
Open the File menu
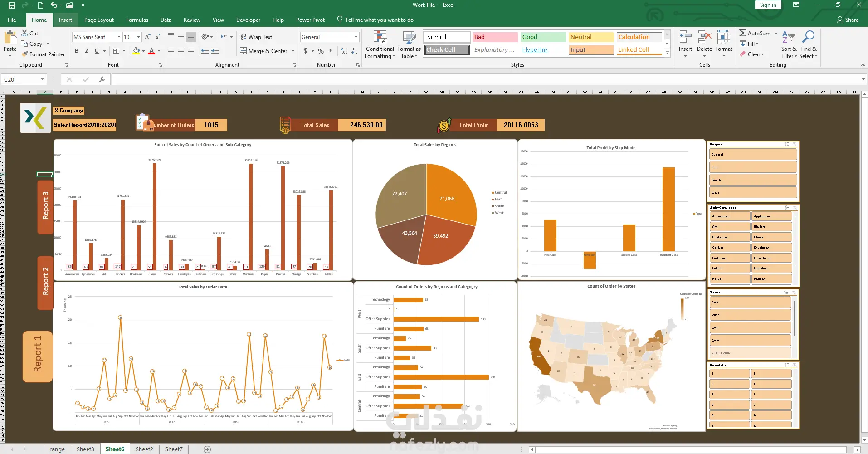(x=12, y=20)
